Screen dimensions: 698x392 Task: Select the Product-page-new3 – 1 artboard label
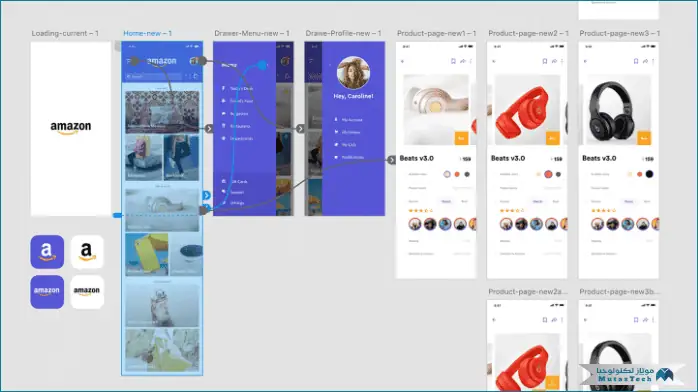(x=620, y=33)
